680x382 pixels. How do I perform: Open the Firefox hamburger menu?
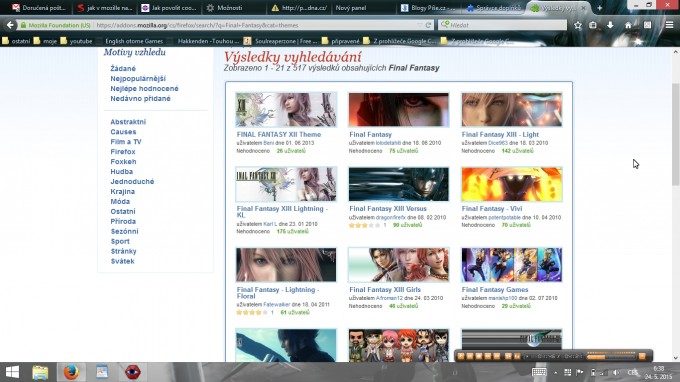(670, 25)
